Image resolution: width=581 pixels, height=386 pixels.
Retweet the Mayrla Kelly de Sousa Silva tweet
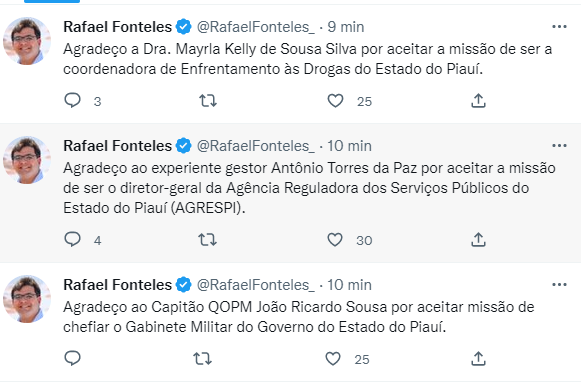[x=208, y=100]
